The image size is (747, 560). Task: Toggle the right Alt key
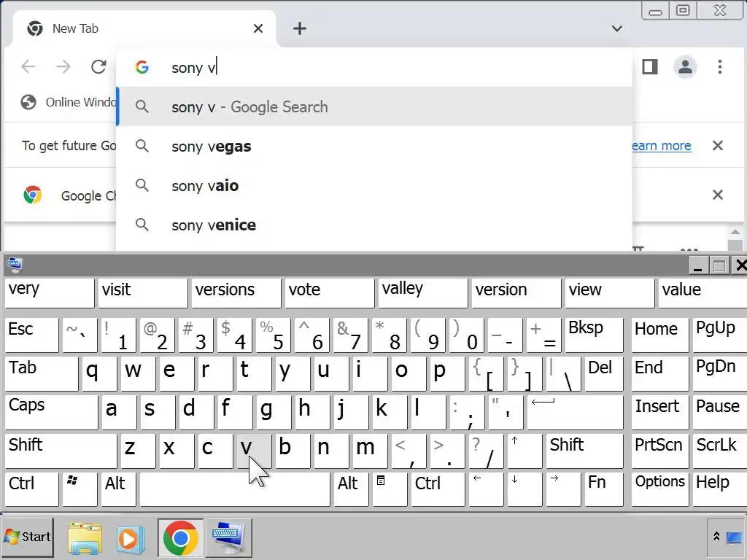pos(351,489)
